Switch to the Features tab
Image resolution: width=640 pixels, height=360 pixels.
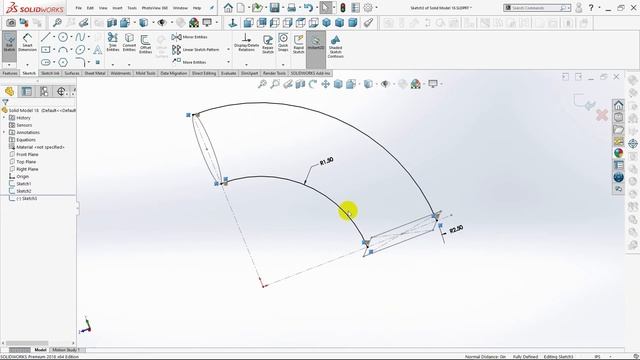[x=10, y=73]
